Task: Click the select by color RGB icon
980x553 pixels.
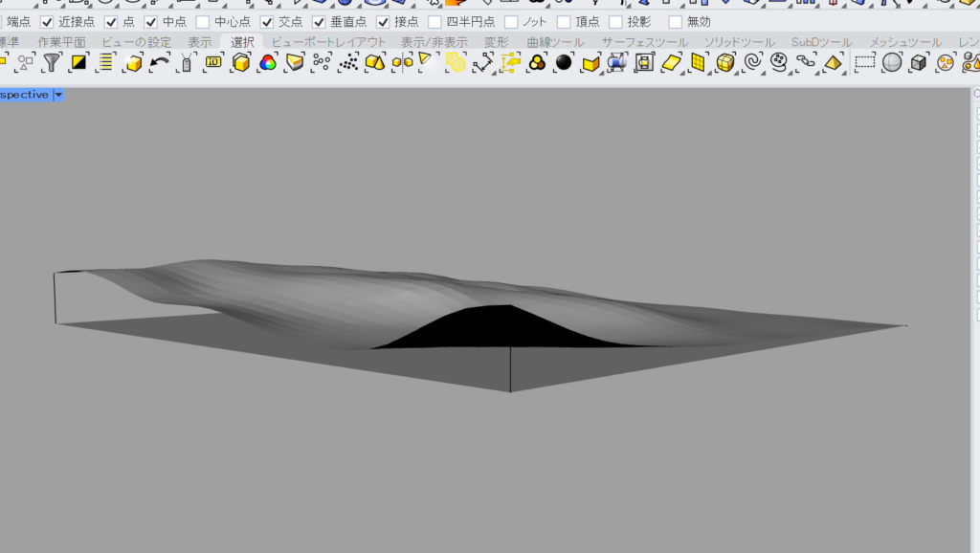Action: pyautogui.click(x=268, y=63)
